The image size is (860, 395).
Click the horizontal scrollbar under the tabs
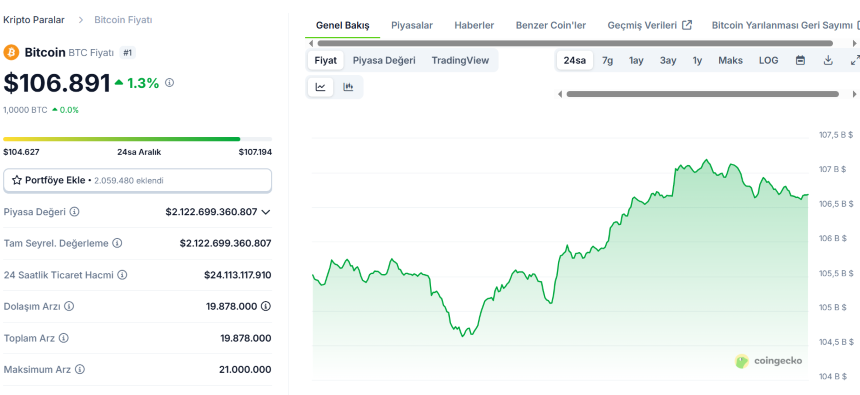(575, 43)
